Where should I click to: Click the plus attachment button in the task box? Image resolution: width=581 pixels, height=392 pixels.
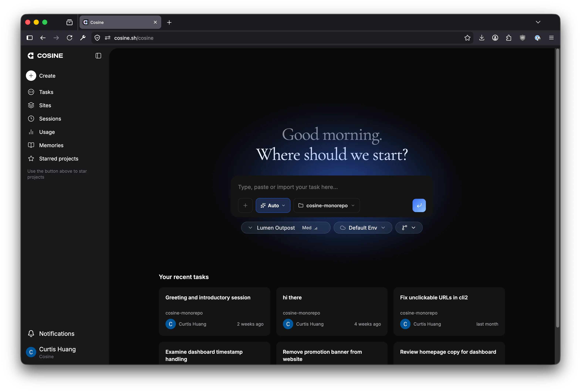tap(245, 205)
